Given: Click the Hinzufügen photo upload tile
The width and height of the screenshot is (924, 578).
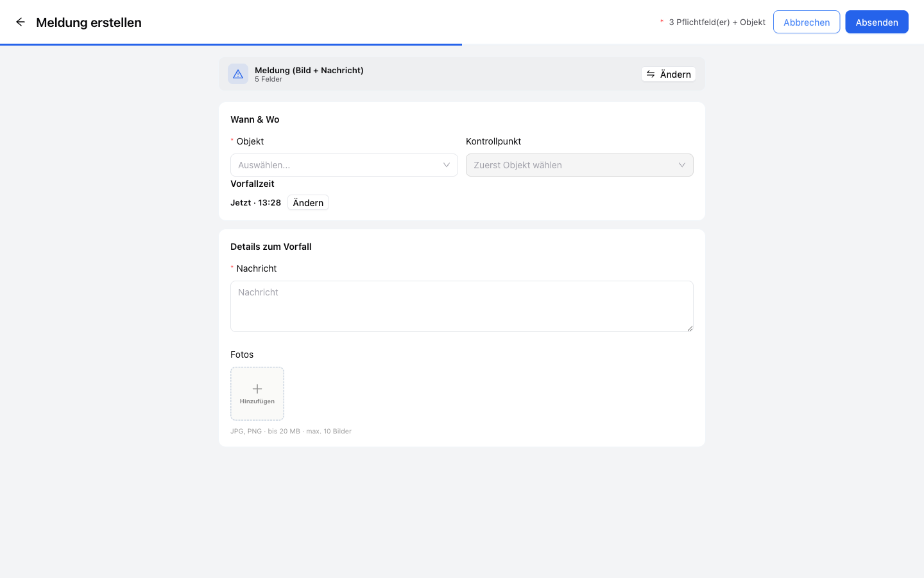Looking at the screenshot, I should coord(257,394).
